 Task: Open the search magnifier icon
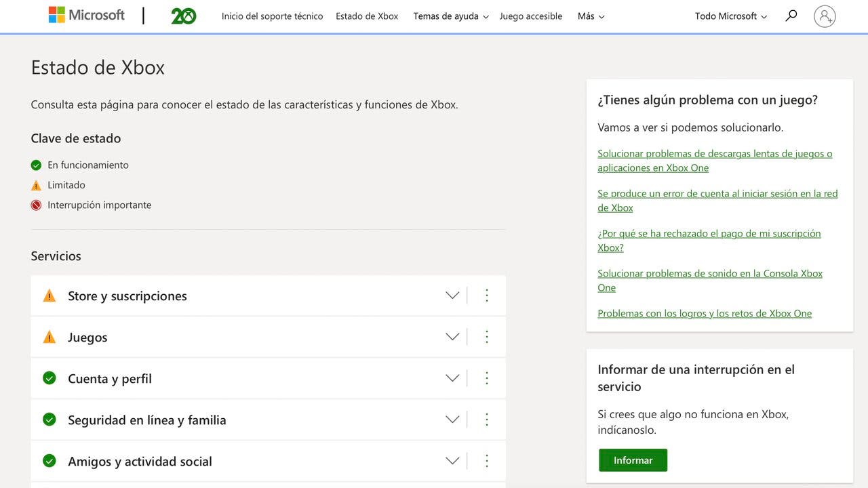tap(791, 16)
